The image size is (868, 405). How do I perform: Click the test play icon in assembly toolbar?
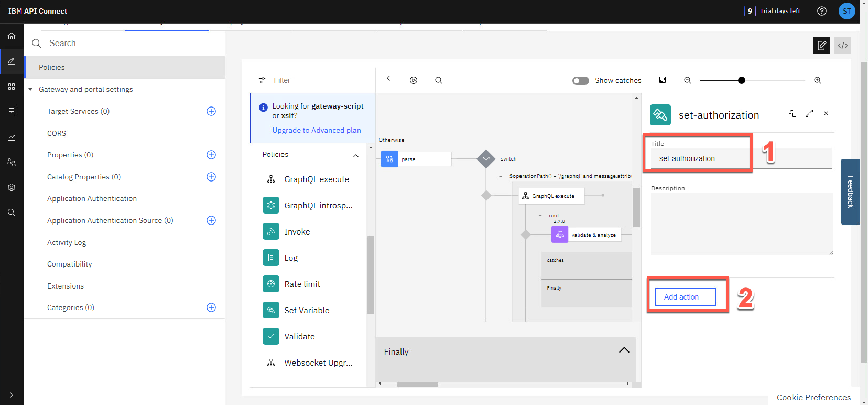coord(414,80)
